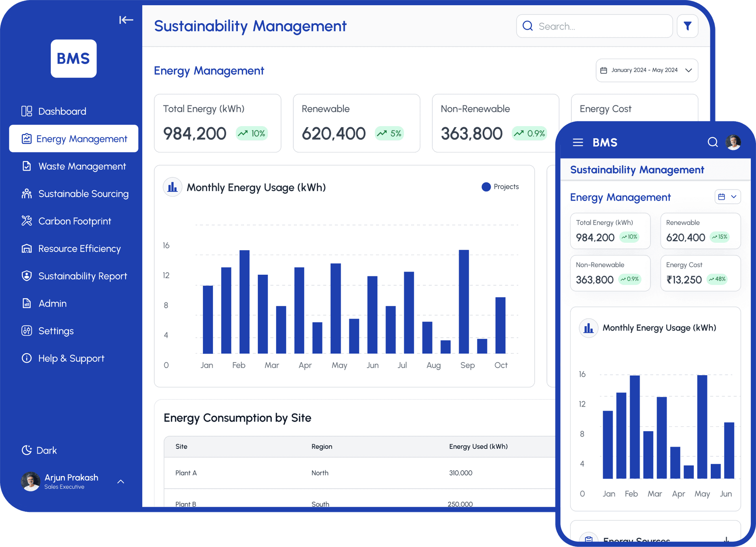Click the Settings option
Screen dimensions: 756x547
click(56, 331)
